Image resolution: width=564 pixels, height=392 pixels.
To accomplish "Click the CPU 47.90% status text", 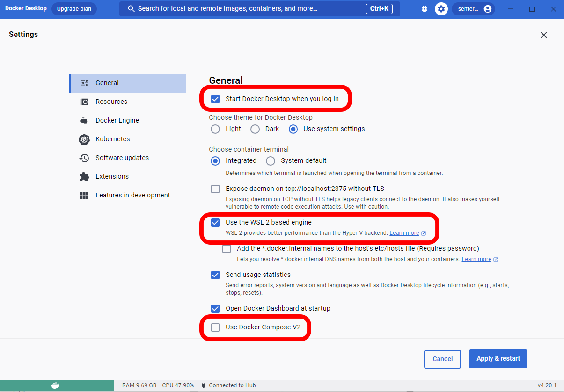I will coord(178,385).
